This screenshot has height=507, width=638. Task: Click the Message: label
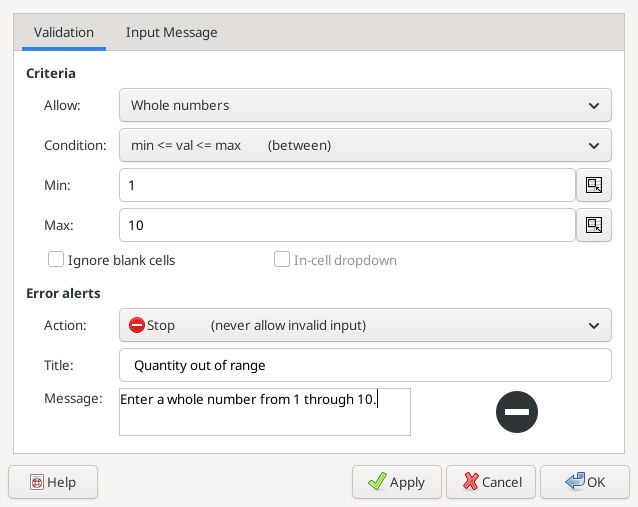(x=74, y=398)
